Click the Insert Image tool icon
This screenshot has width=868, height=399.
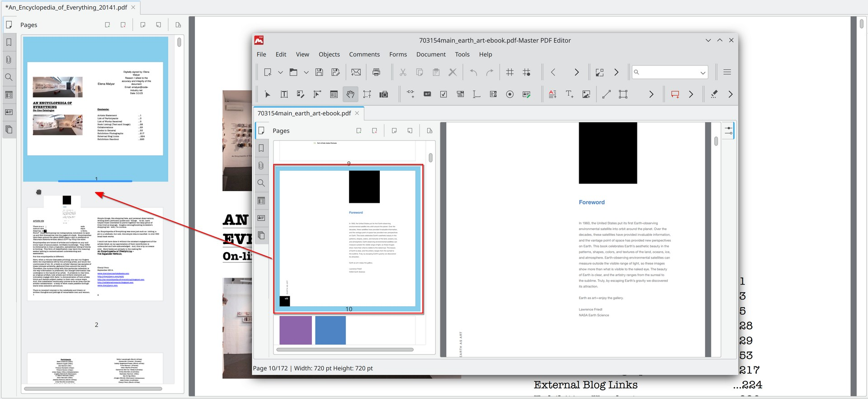[586, 94]
